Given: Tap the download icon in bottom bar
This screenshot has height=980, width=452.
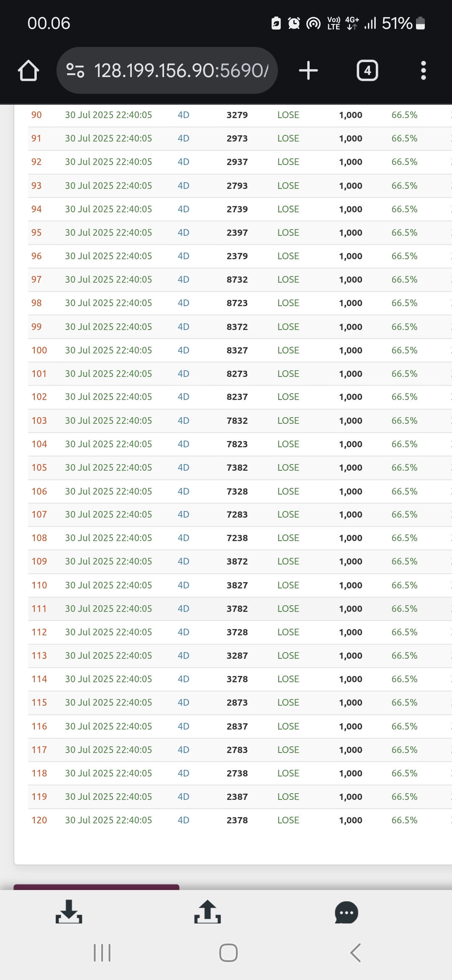Looking at the screenshot, I should [x=69, y=912].
